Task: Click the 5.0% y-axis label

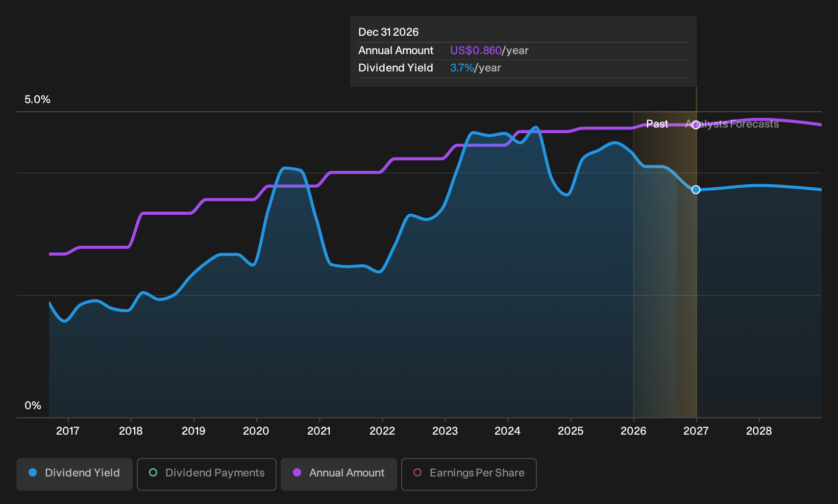Action: click(37, 99)
